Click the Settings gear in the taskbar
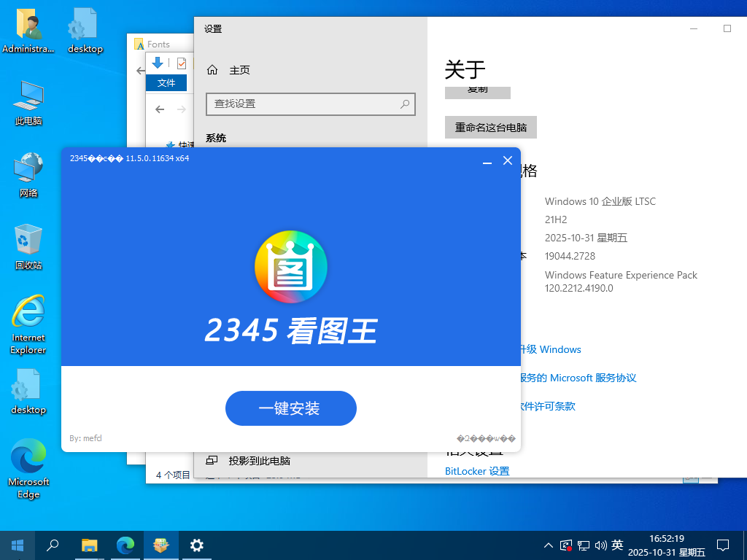747x560 pixels. point(196,545)
